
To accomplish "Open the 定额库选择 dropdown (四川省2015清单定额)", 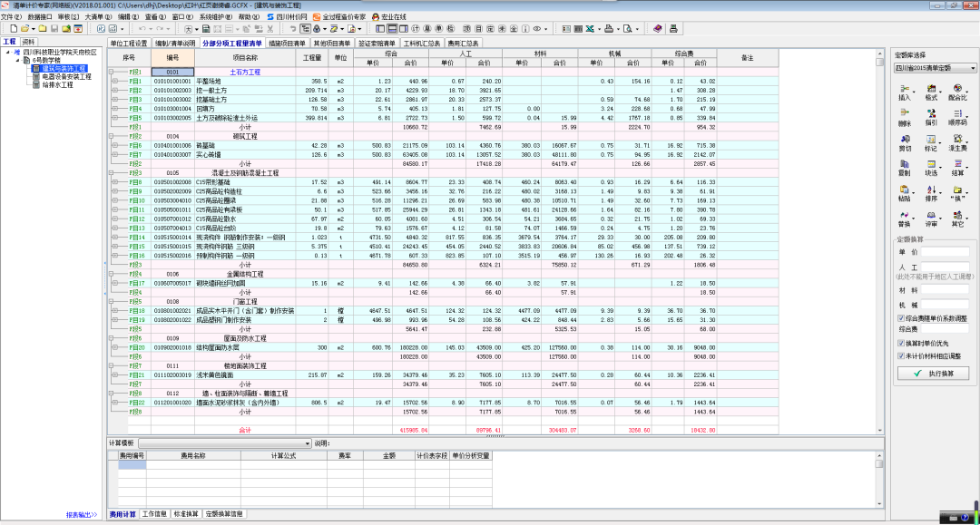I will [x=935, y=68].
